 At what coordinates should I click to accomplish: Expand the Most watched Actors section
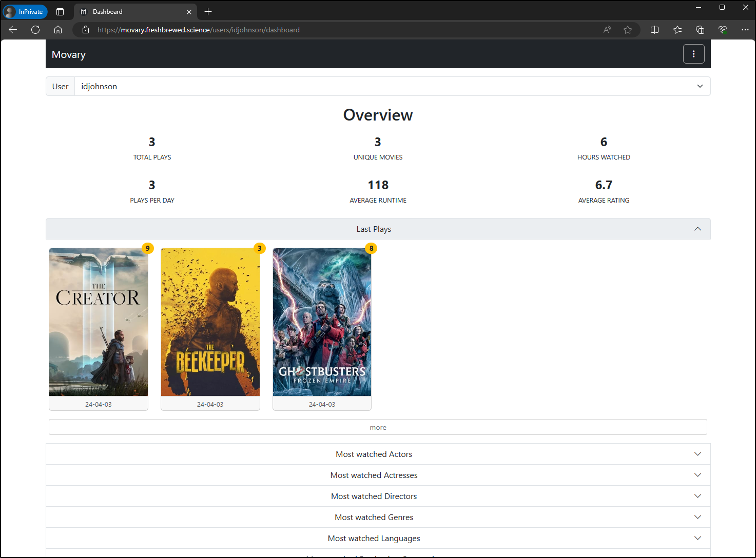coord(378,454)
